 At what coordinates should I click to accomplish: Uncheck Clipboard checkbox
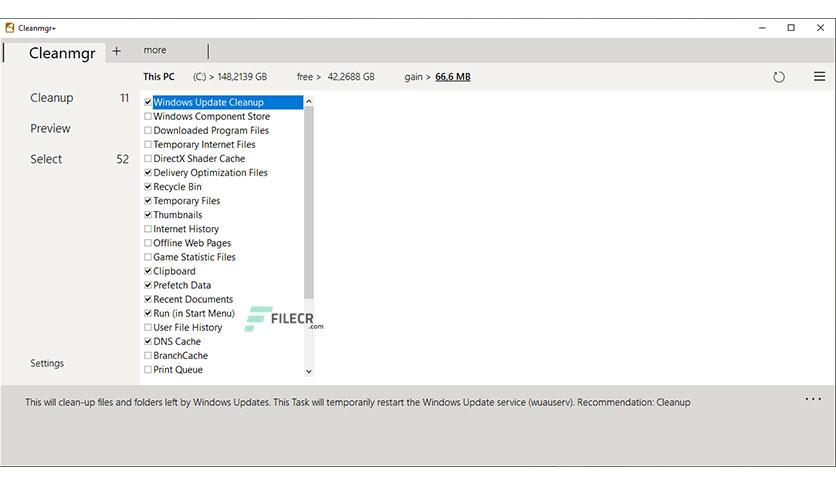click(x=148, y=271)
